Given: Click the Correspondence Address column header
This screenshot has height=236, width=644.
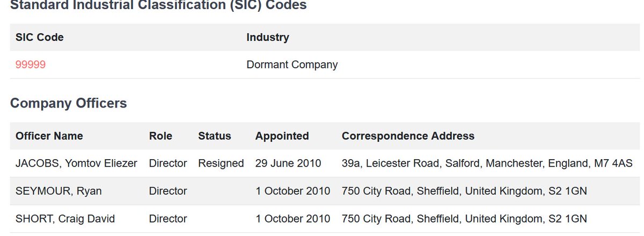Looking at the screenshot, I should pyautogui.click(x=408, y=136).
